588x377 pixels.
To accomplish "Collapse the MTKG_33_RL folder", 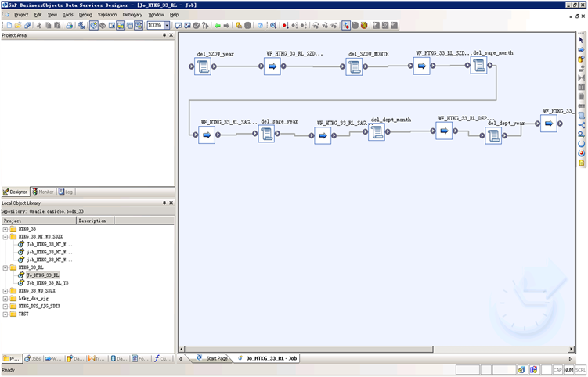I will coord(5,267).
